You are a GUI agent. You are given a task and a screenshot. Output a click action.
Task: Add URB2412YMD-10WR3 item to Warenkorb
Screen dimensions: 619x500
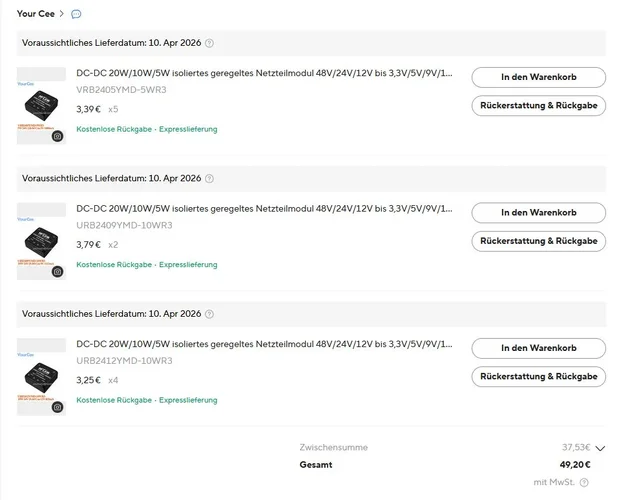[538, 348]
